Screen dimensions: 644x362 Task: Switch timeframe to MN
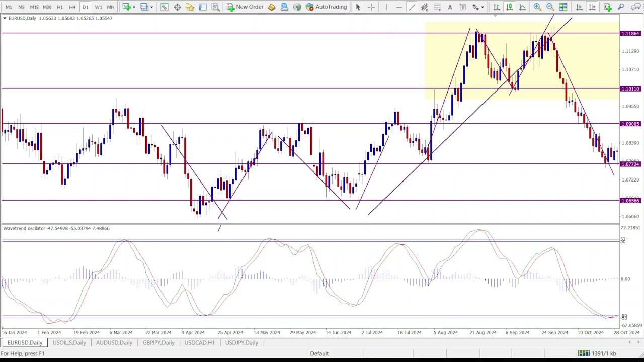pyautogui.click(x=110, y=7)
